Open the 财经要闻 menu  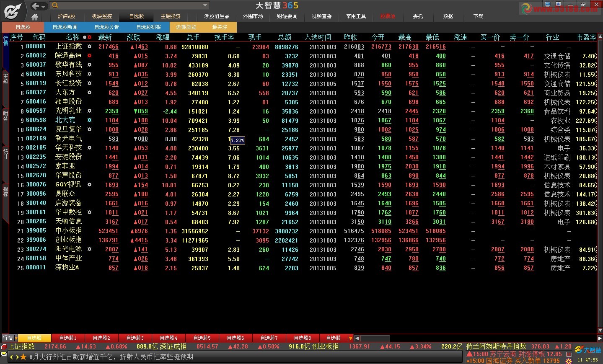287,16
